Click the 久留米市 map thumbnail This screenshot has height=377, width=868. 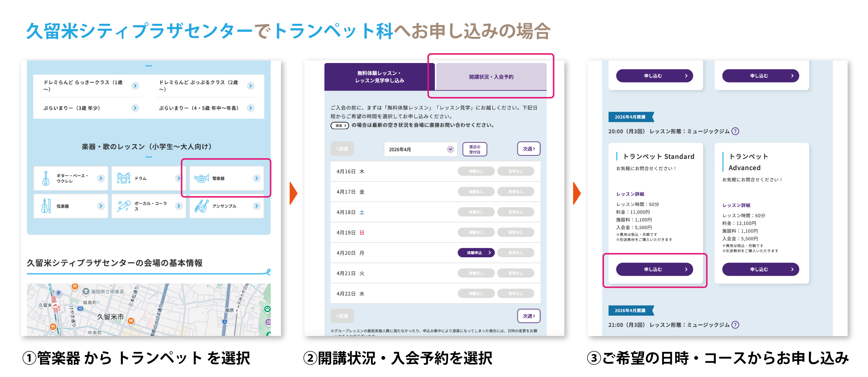point(148,310)
